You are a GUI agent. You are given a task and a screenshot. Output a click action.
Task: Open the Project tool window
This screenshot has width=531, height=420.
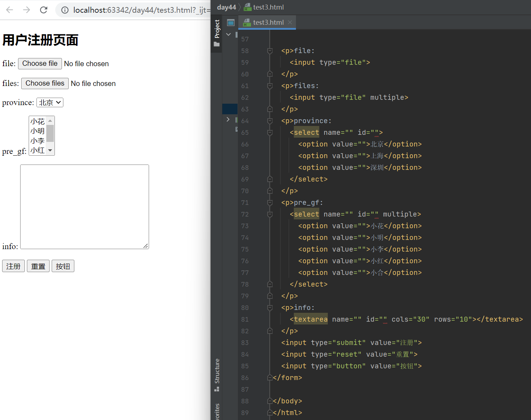coord(217,33)
